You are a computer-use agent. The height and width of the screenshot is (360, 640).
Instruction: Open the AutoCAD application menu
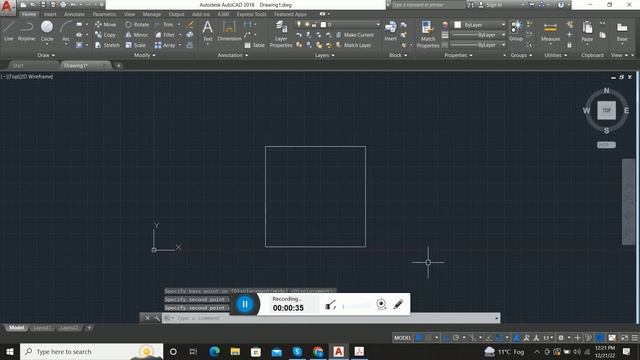(7, 7)
